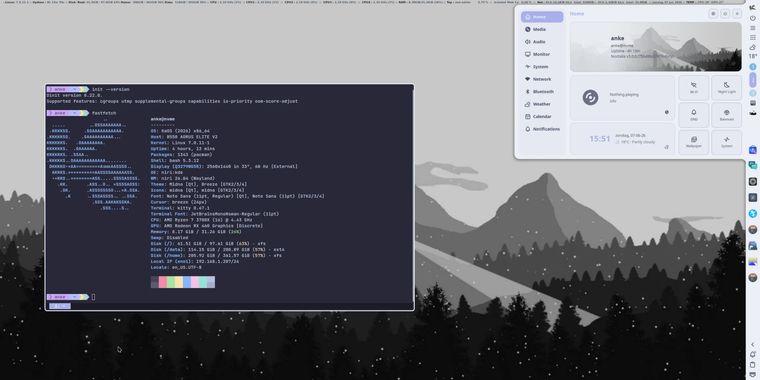The height and width of the screenshot is (380, 760).
Task: Click the blue color block in terminal
Action: pyautogui.click(x=187, y=282)
